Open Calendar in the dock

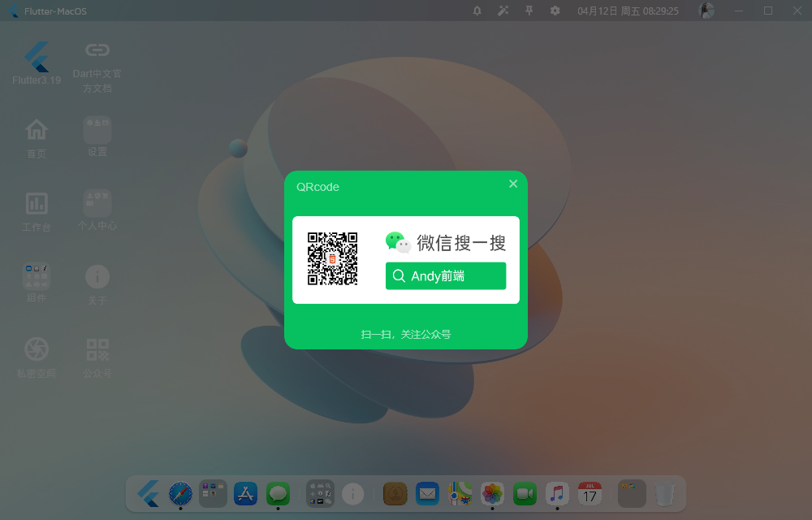(590, 493)
